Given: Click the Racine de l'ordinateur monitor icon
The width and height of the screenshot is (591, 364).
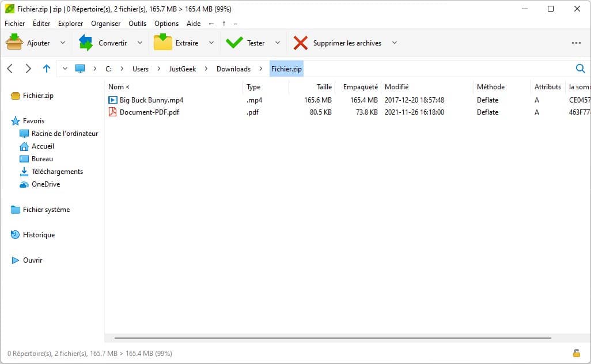Looking at the screenshot, I should [24, 134].
